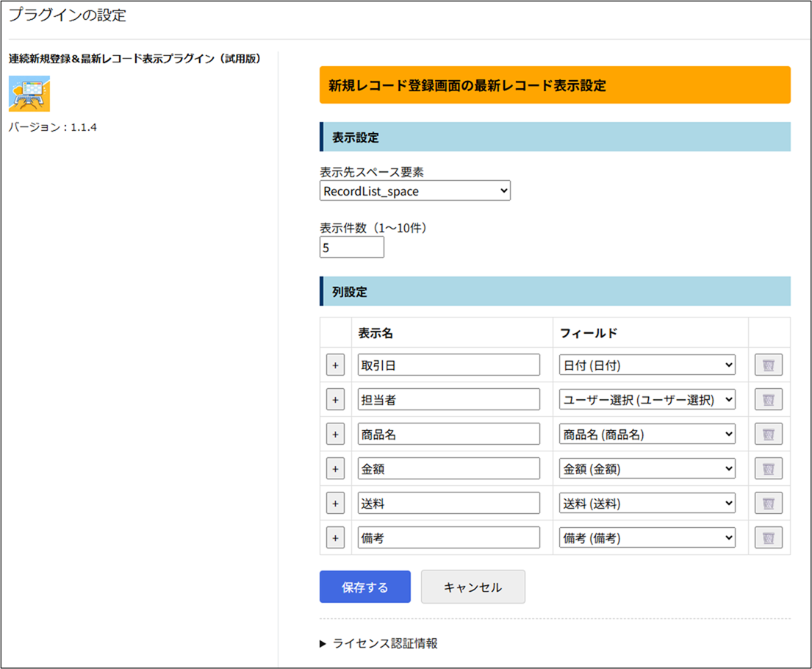The image size is (812, 669).
Task: Add a row after 取引日 with plus
Action: tap(335, 365)
